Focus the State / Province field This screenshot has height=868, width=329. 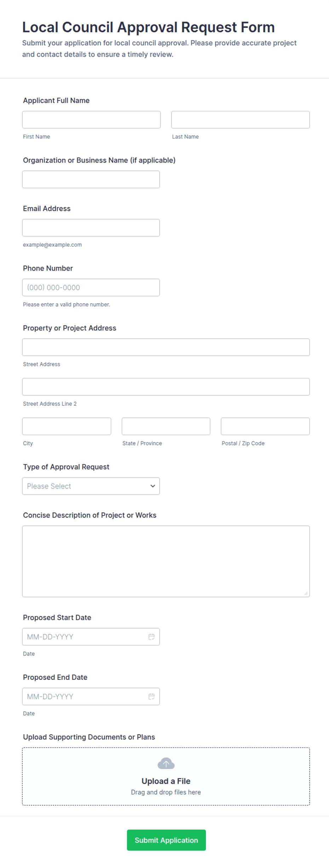(166, 426)
